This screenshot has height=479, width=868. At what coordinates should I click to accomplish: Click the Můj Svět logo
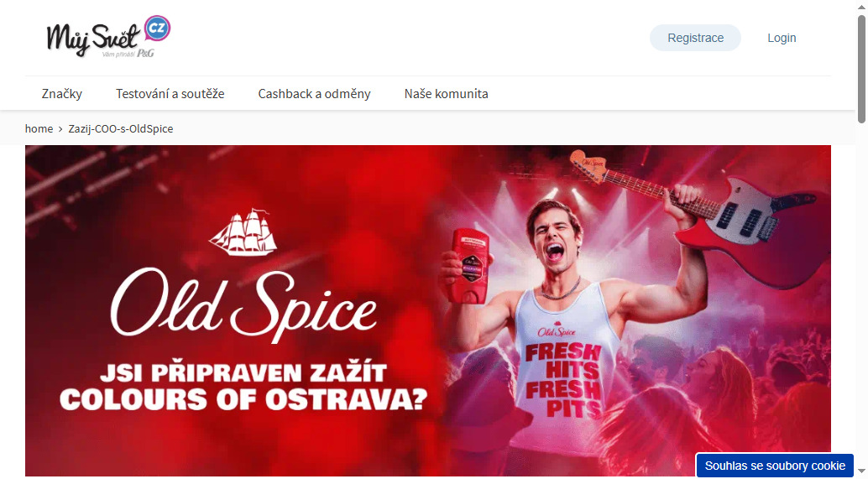[x=108, y=37]
